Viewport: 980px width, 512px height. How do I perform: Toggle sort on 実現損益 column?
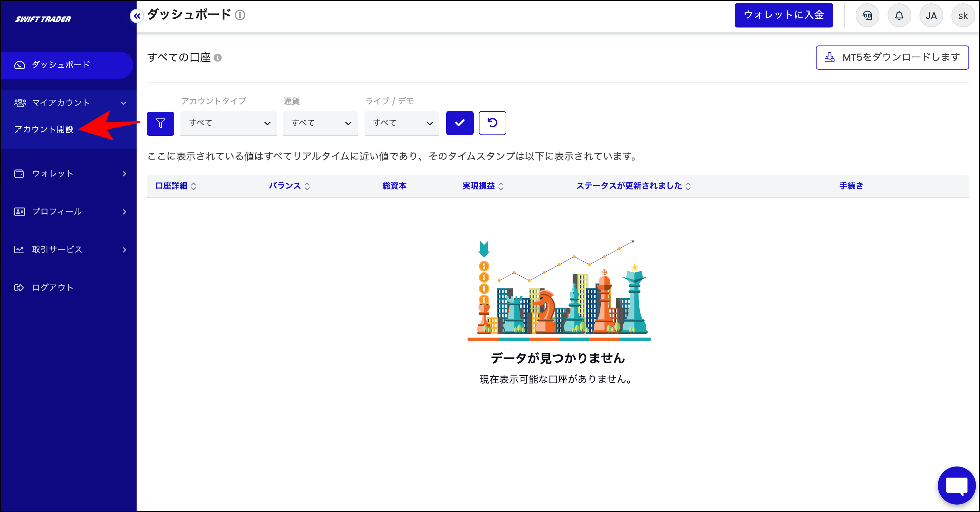point(501,186)
